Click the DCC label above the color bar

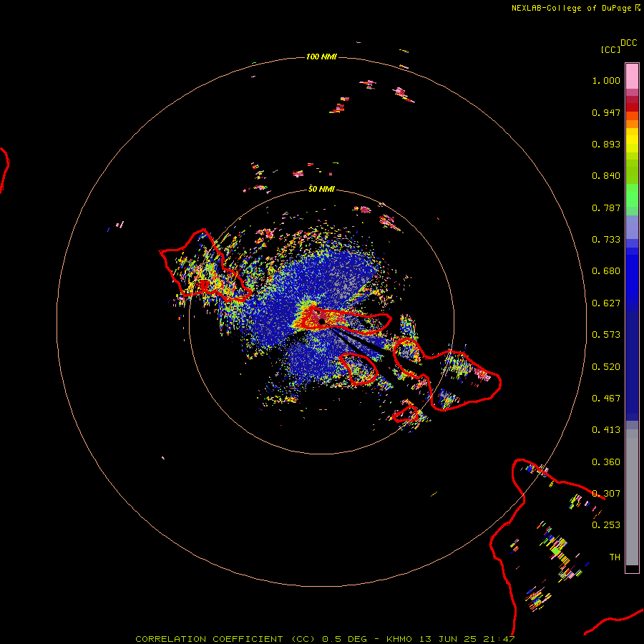pyautogui.click(x=628, y=43)
